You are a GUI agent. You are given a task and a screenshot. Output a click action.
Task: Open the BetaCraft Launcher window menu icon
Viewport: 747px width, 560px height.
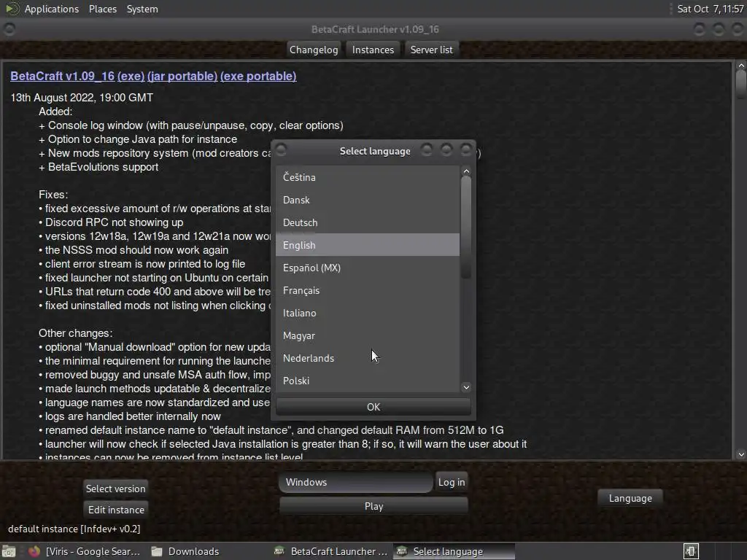(x=9, y=29)
